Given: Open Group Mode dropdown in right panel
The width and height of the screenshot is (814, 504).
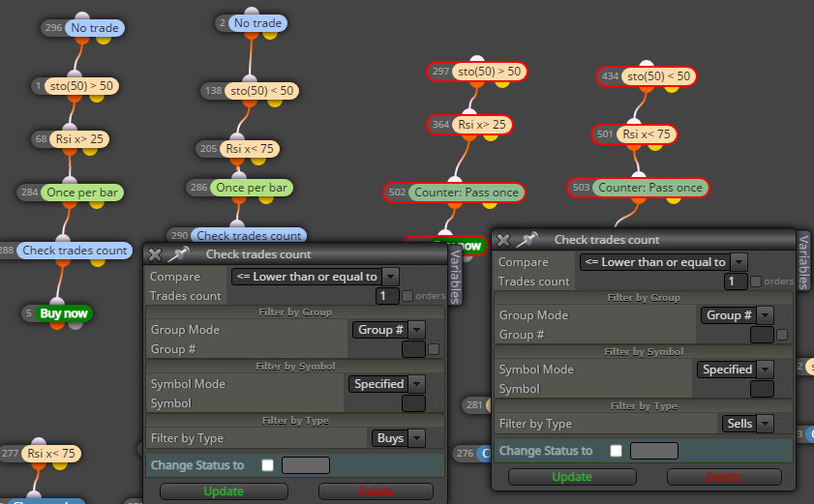Looking at the screenshot, I should point(738,315).
